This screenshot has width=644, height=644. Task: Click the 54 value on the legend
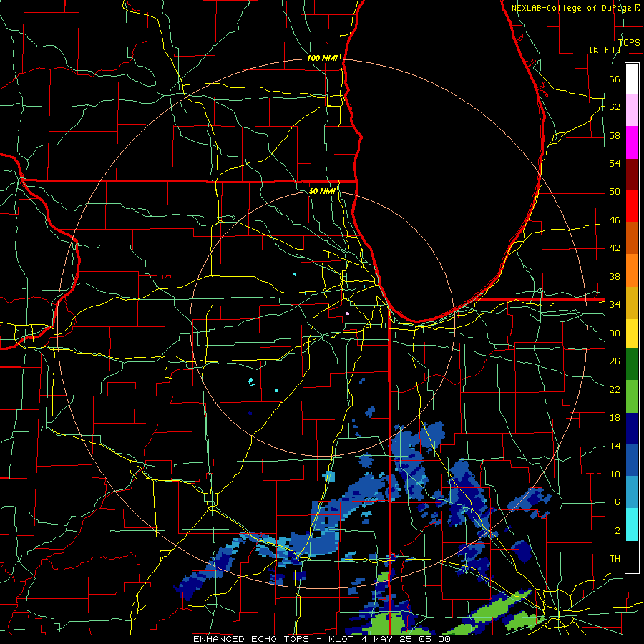615,163
